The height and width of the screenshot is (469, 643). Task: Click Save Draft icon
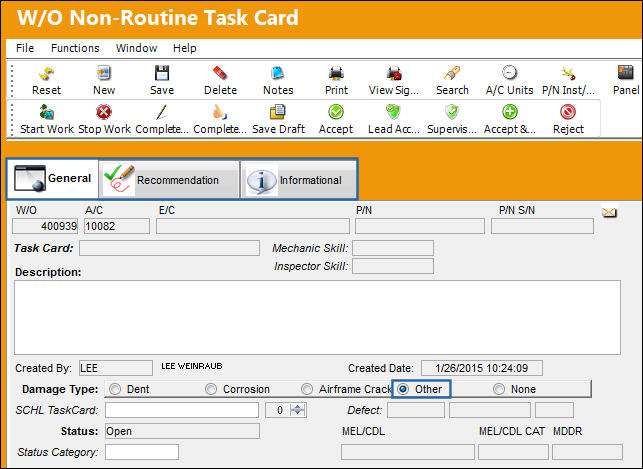click(278, 112)
